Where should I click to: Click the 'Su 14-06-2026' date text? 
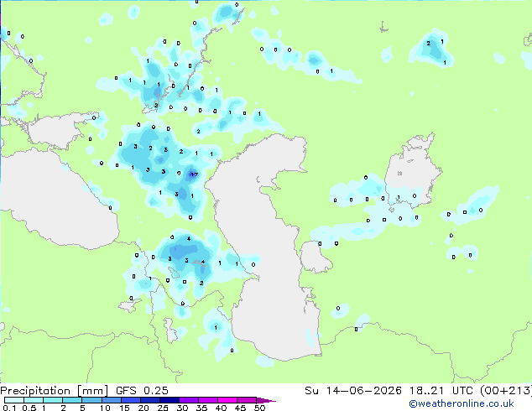coord(353,391)
